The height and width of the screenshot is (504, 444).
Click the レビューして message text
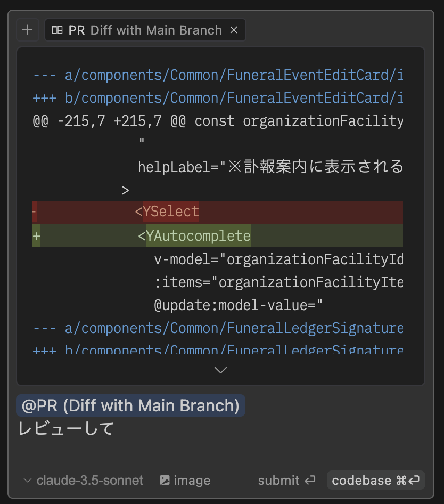[x=66, y=428]
